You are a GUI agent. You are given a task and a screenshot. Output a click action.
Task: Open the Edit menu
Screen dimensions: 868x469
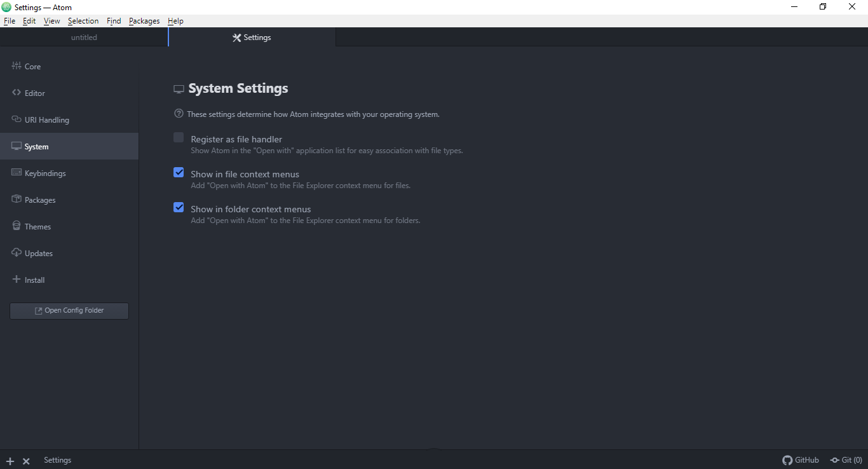(29, 21)
